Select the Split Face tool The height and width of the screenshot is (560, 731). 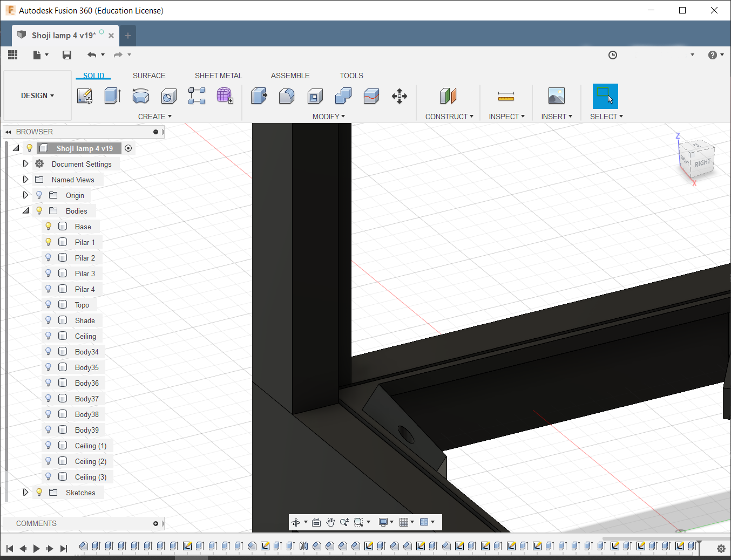point(371,96)
